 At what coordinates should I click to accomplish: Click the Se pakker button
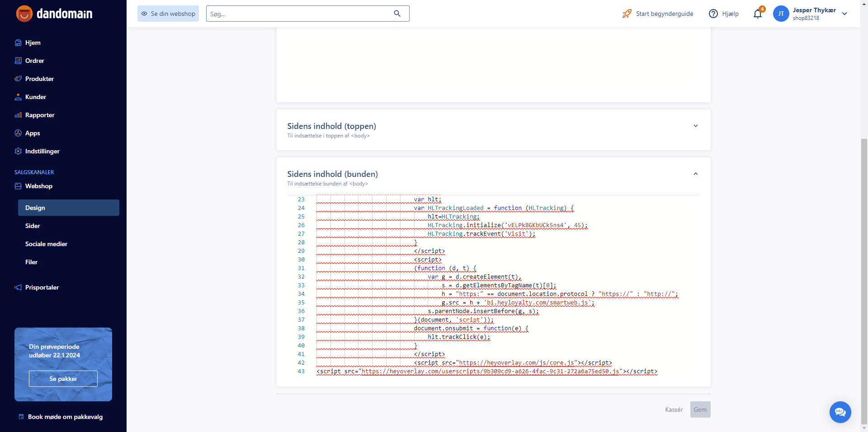click(x=63, y=379)
